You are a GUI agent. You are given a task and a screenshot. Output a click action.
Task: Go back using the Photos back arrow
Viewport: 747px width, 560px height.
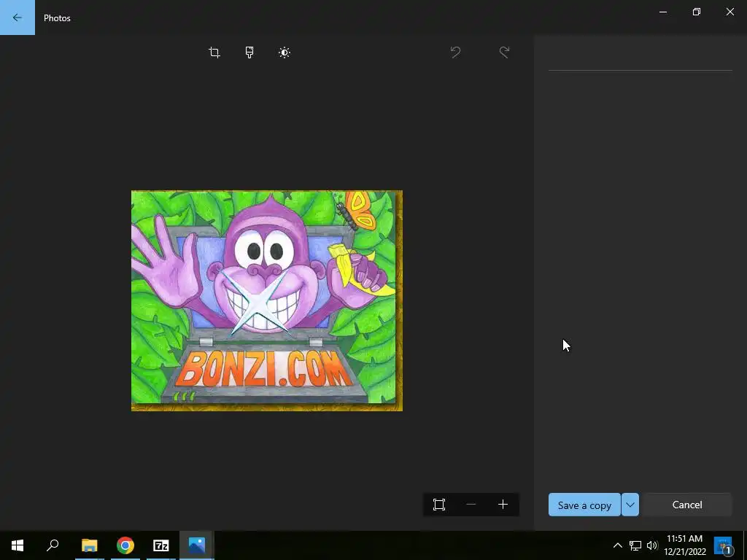(x=18, y=17)
